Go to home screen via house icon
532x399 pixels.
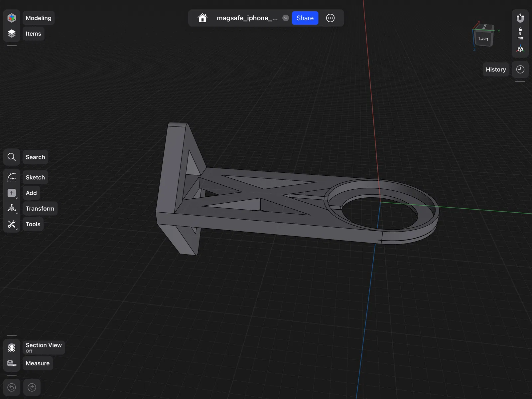[202, 18]
